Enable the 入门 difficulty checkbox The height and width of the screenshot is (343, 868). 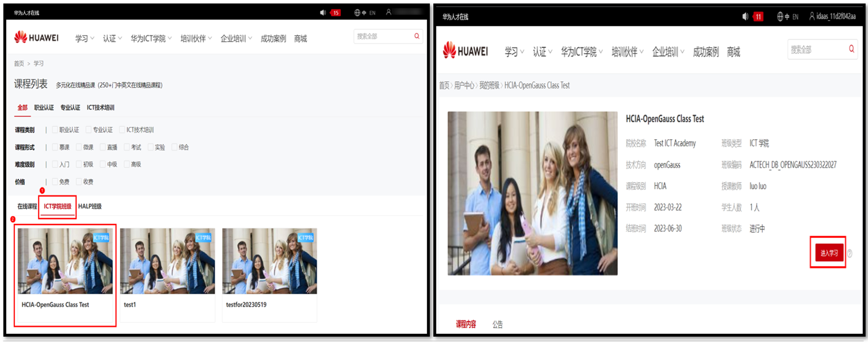pos(55,164)
